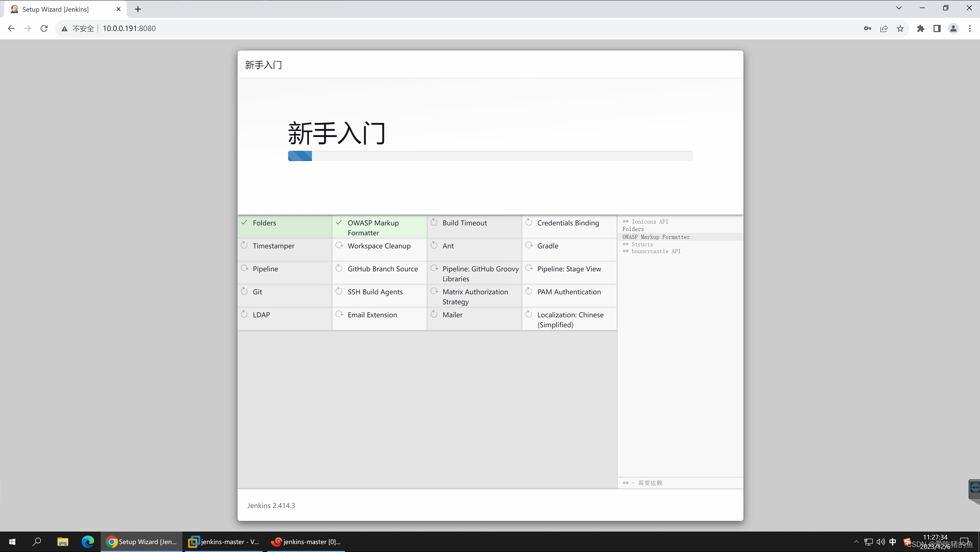The image size is (980, 552).
Task: Click the Folders checkmark icon
Action: coord(244,223)
